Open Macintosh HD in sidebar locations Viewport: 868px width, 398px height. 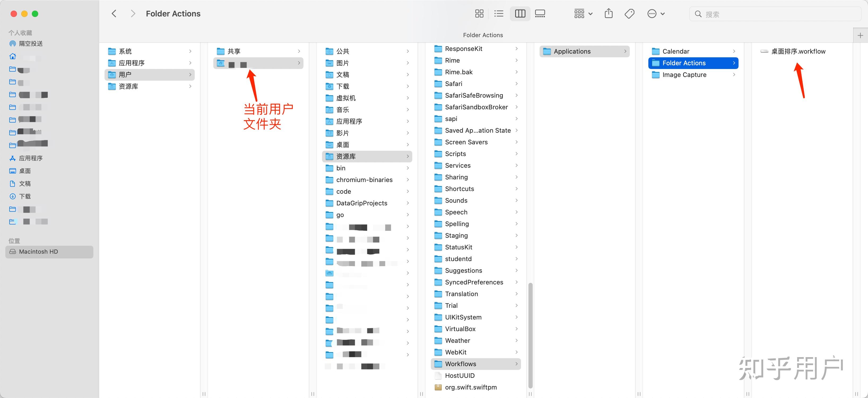click(x=38, y=252)
